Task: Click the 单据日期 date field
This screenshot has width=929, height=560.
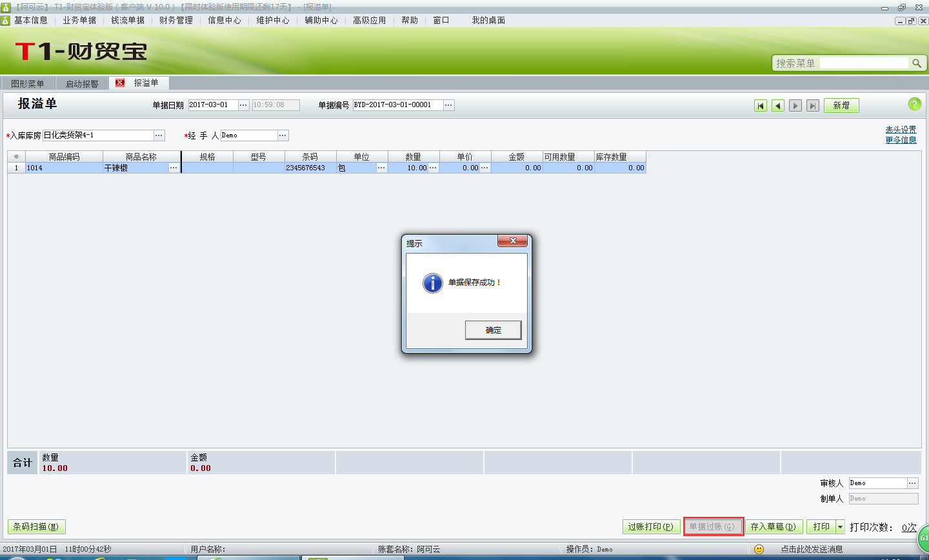Action: [x=213, y=105]
